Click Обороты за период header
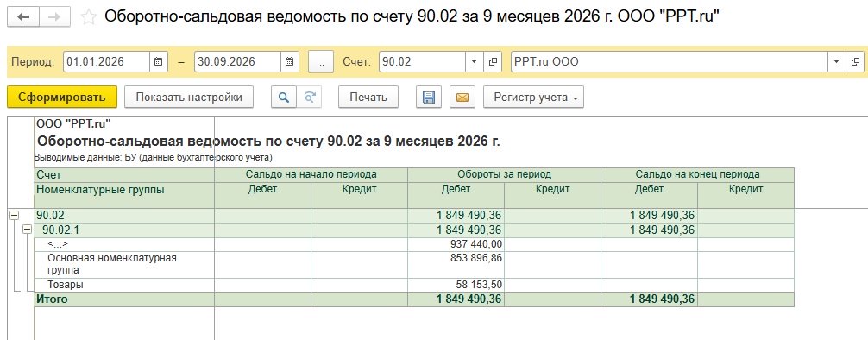This screenshot has width=868, height=340. [x=504, y=174]
